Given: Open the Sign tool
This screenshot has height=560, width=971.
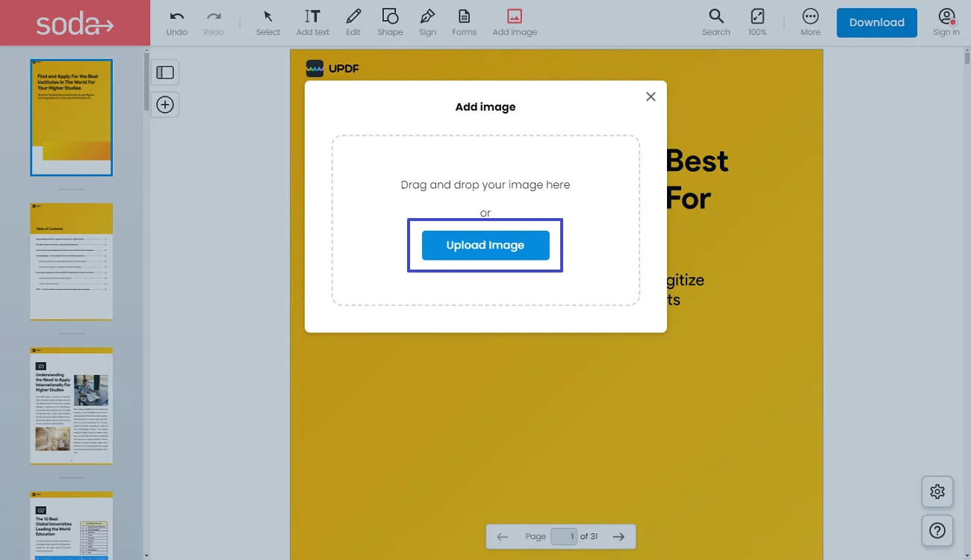Looking at the screenshot, I should [427, 22].
